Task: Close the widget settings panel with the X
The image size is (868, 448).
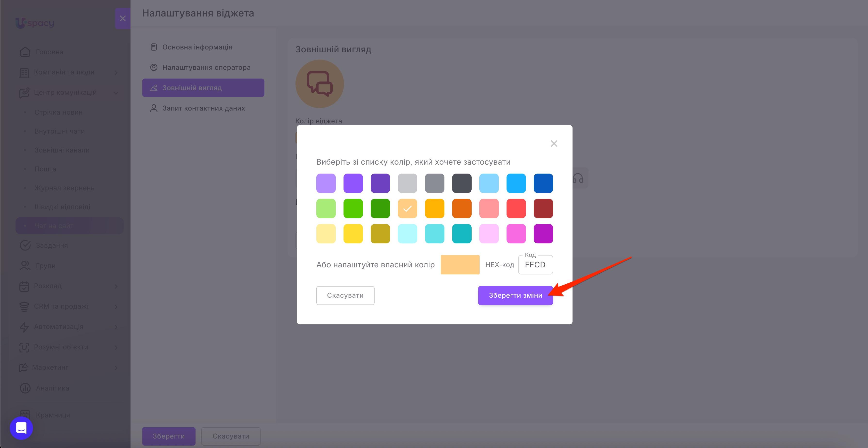Action: pos(123,18)
